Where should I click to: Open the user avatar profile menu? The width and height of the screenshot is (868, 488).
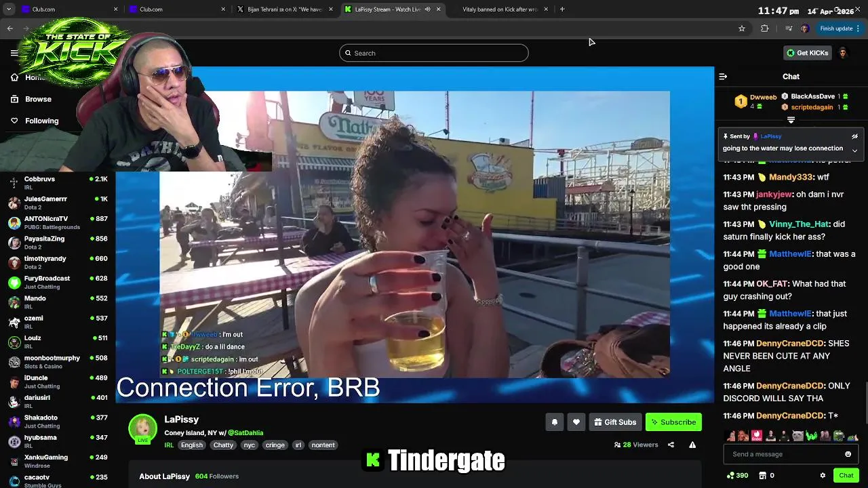click(x=842, y=53)
